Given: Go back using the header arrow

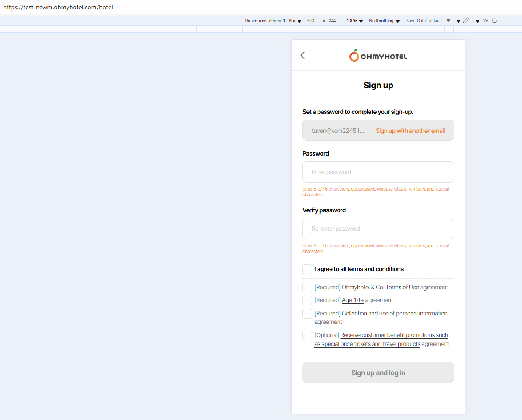Looking at the screenshot, I should (x=302, y=55).
